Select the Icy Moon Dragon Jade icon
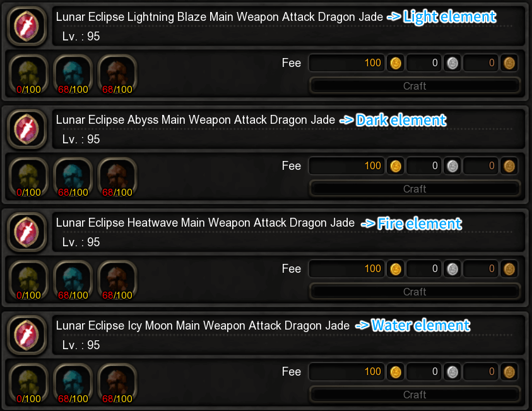The width and height of the screenshot is (532, 411). pyautogui.click(x=27, y=335)
